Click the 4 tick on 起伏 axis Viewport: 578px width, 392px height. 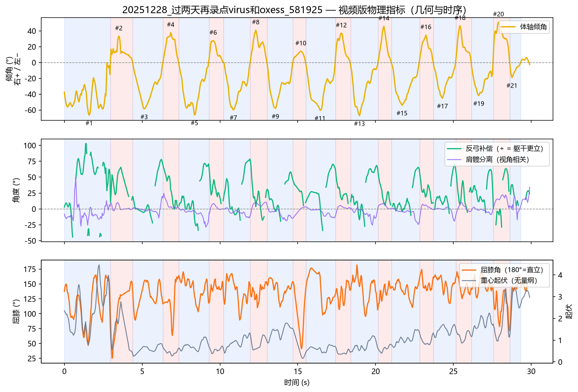560,275
